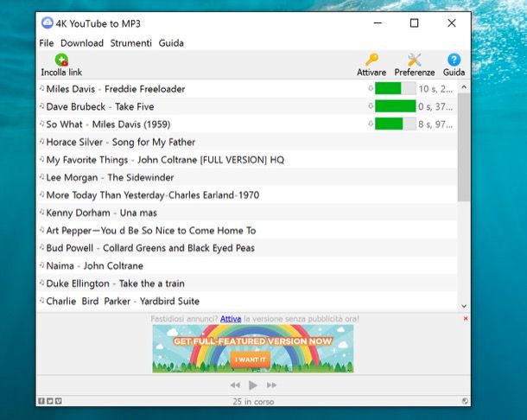This screenshot has width=527, height=420.
Task: Select Bud Powell - Collard Greens and Black Eyed Peas
Action: (x=247, y=248)
